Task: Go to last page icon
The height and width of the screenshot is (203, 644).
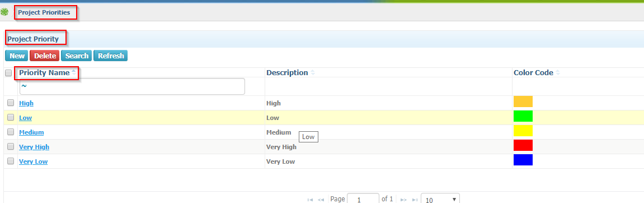Action: (x=415, y=200)
